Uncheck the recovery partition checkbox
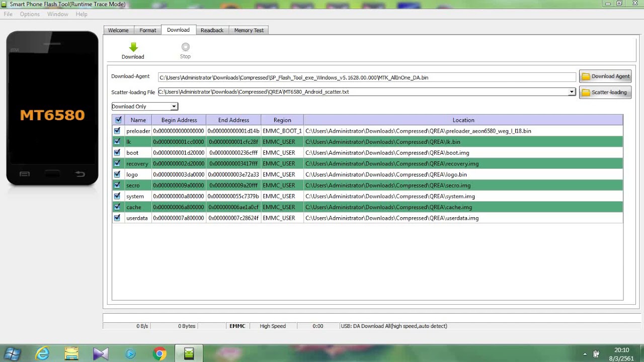Viewport: 644px width, 362px height. click(x=117, y=163)
